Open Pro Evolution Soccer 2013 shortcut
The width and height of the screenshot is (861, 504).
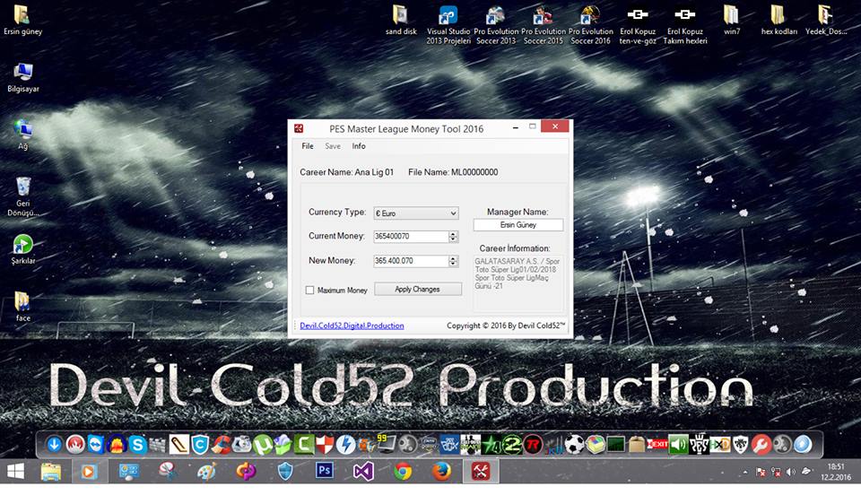(x=495, y=25)
